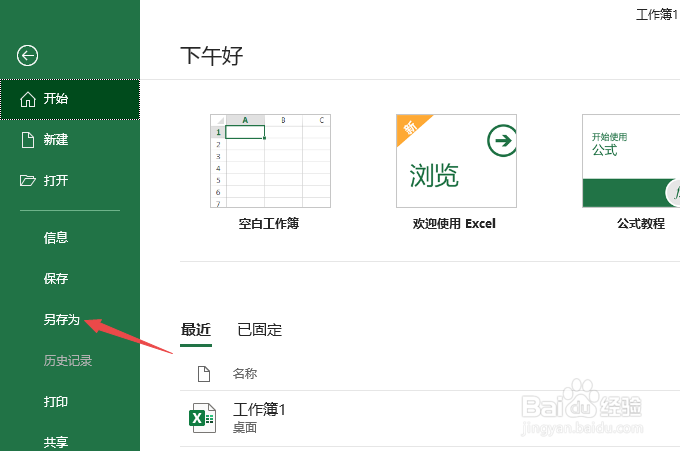Image resolution: width=680 pixels, height=451 pixels.
Task: Click the 新建 label in the sidebar
Action: (x=56, y=140)
